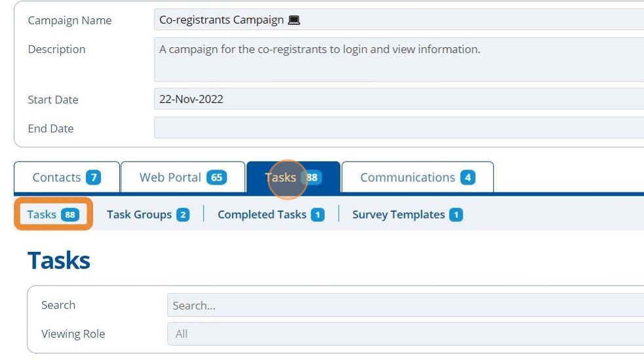Click the 1 badge next to Completed Tasks
The height and width of the screenshot is (360, 644).
coord(317,215)
